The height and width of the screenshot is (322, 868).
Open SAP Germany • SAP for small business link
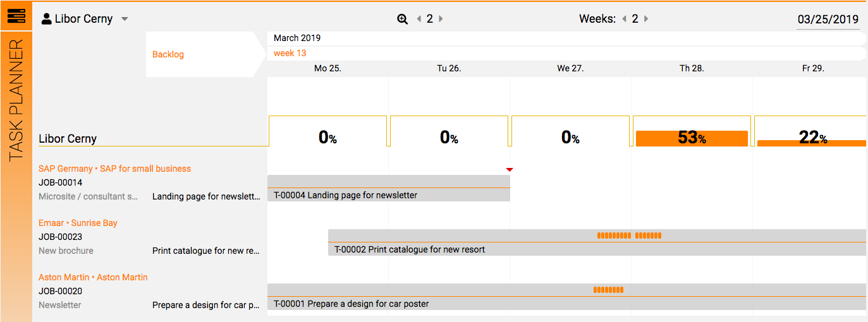(114, 169)
